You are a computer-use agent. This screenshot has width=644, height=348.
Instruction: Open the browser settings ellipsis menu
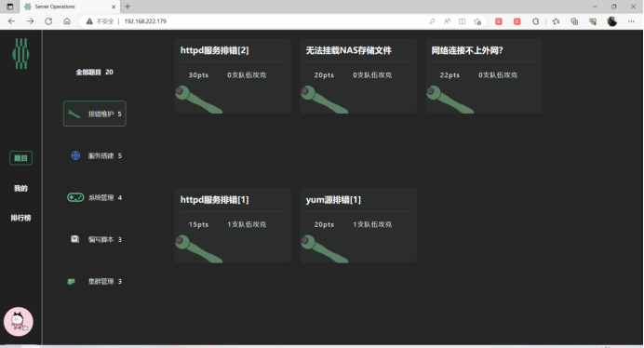(x=631, y=21)
